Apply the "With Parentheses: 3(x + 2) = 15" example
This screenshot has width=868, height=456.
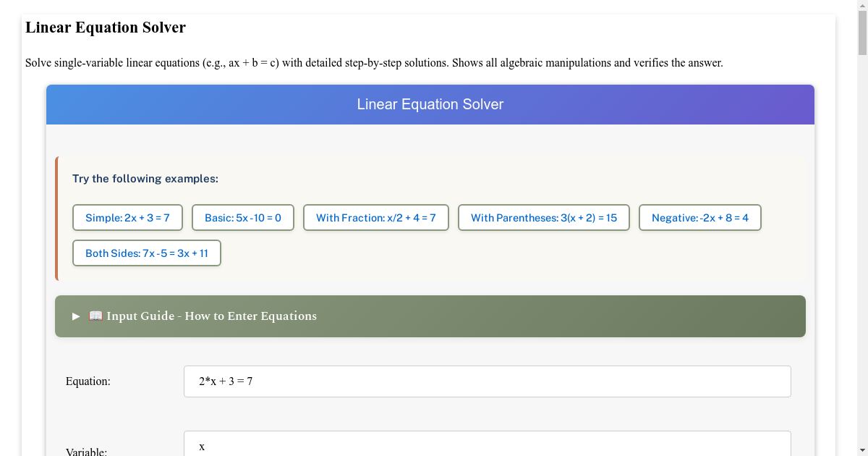coord(543,217)
